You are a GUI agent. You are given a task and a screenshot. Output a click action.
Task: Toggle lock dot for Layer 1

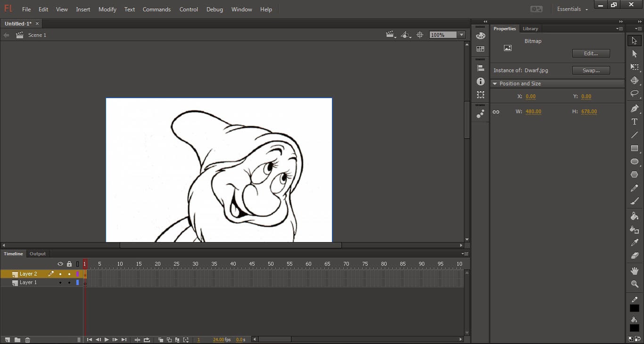(x=69, y=283)
